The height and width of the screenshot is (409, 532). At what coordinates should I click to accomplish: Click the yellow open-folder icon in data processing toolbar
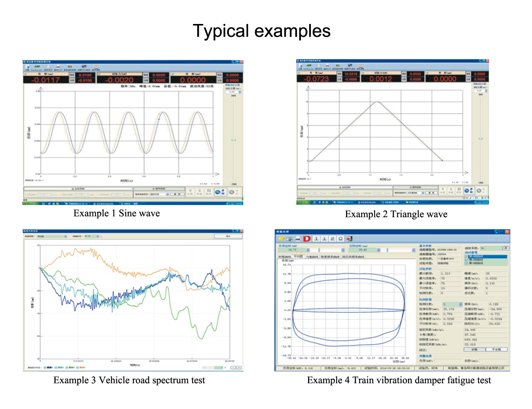click(x=282, y=239)
